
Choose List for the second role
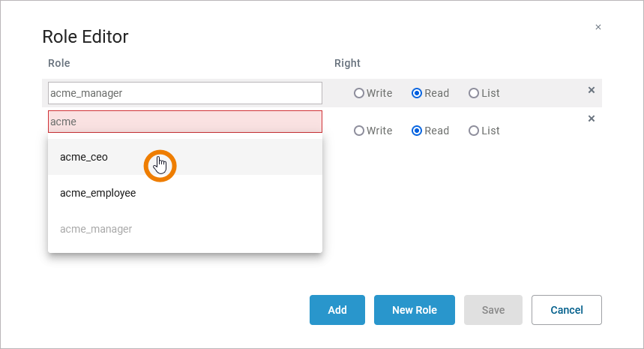[474, 131]
